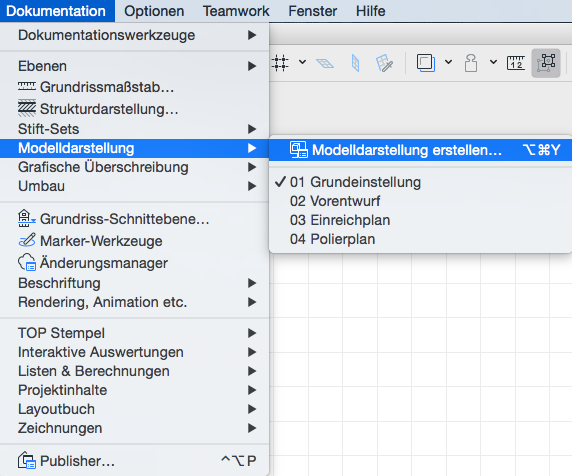Click the Strukturdarstellung hatch icon

27,108
